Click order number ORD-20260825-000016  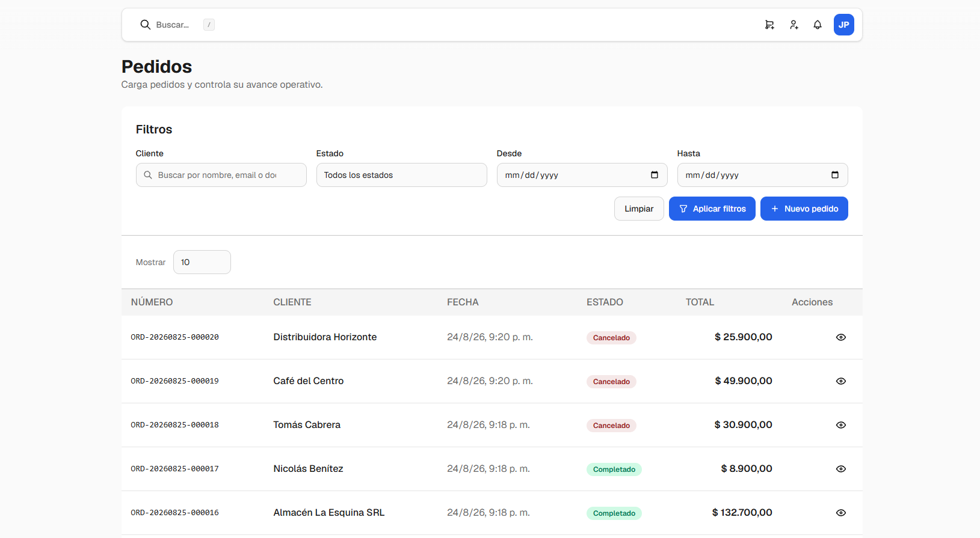[175, 513]
